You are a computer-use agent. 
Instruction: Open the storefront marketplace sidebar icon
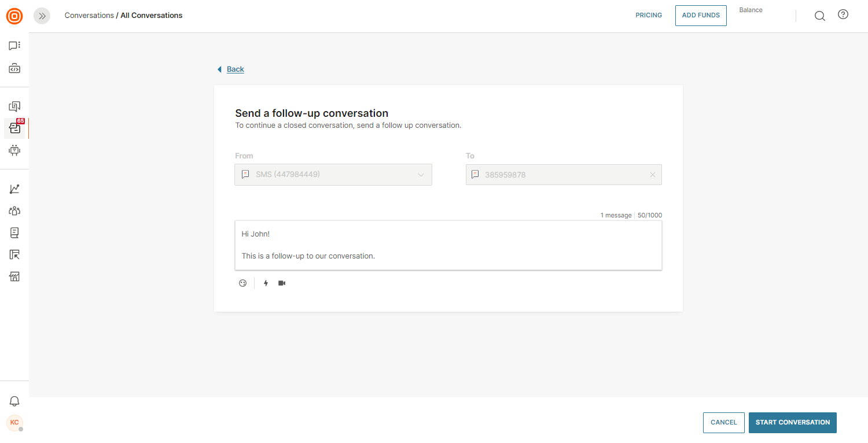pyautogui.click(x=14, y=276)
